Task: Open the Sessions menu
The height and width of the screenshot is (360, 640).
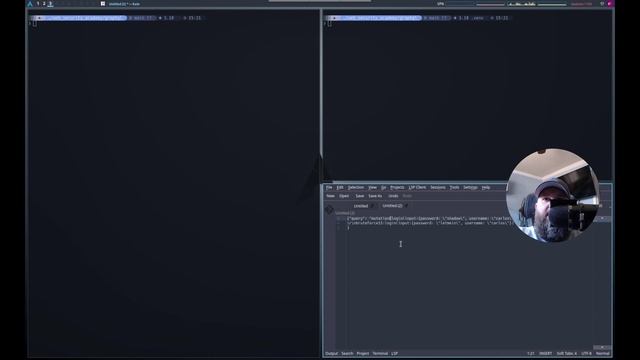Action: [x=438, y=187]
